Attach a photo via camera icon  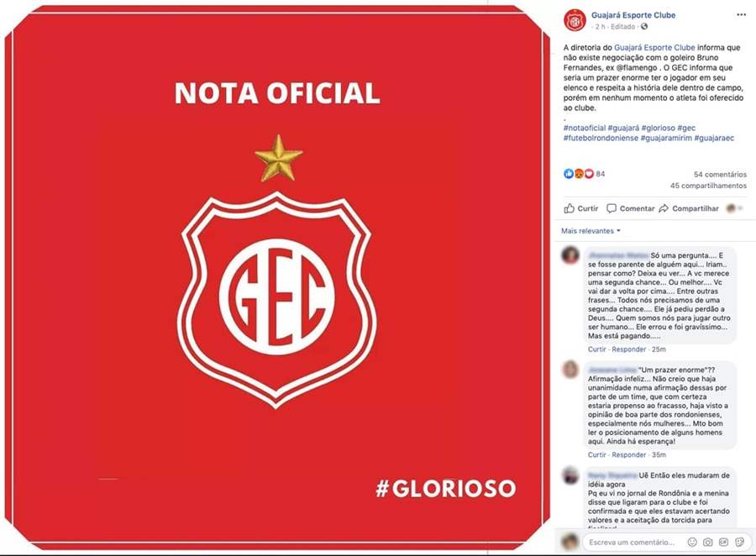[708, 542]
